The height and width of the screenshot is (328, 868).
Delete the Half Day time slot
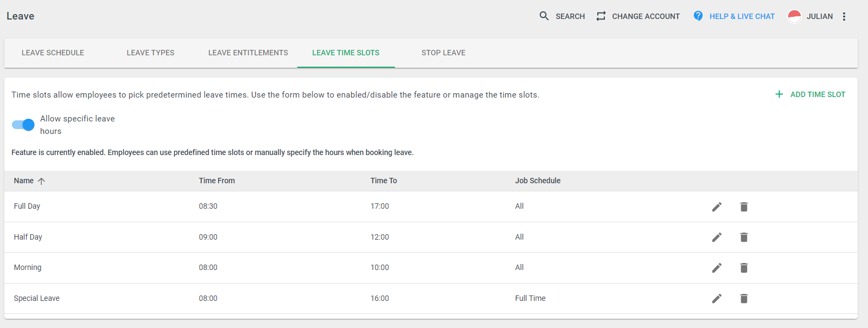(x=744, y=237)
